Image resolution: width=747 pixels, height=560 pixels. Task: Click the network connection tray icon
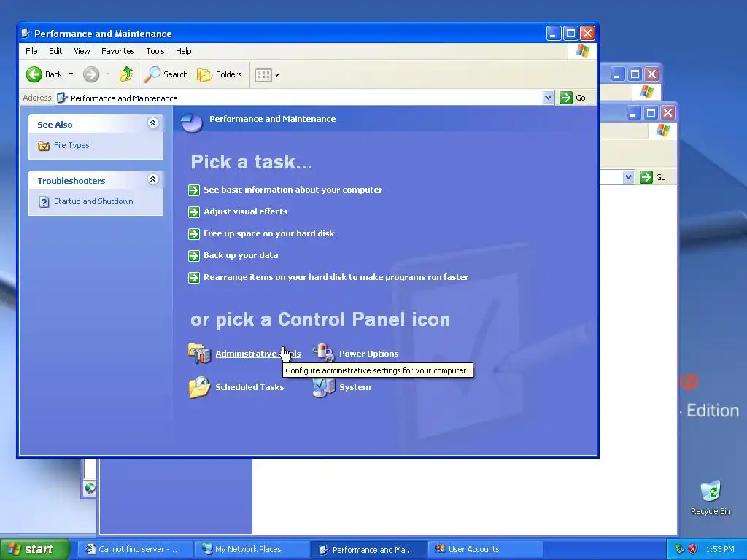tap(679, 549)
